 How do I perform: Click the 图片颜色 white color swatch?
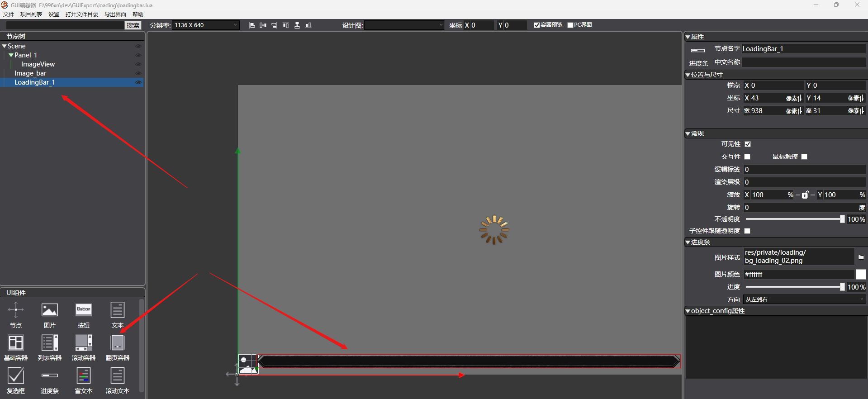coord(861,275)
